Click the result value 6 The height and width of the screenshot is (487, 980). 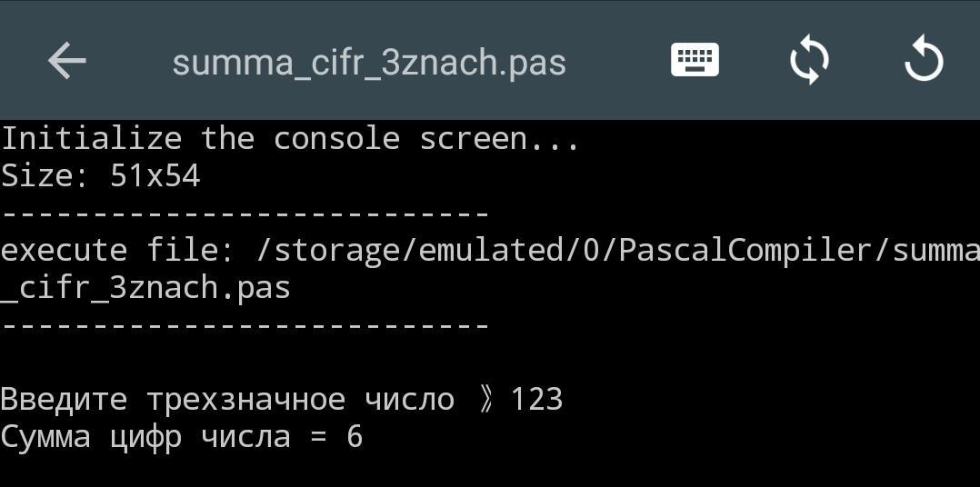(355, 437)
